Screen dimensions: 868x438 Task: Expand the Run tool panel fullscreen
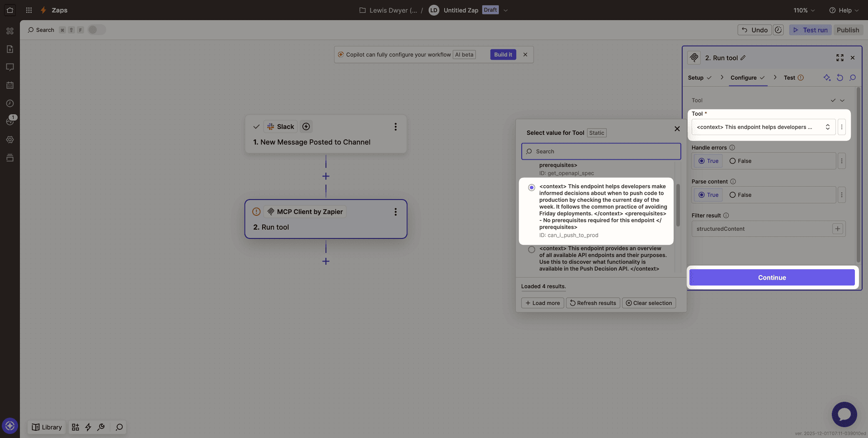click(x=840, y=58)
